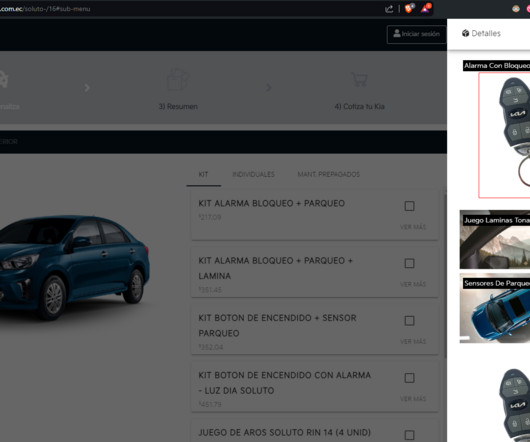Open Sensores De Parqueo thumbnail

(495, 308)
